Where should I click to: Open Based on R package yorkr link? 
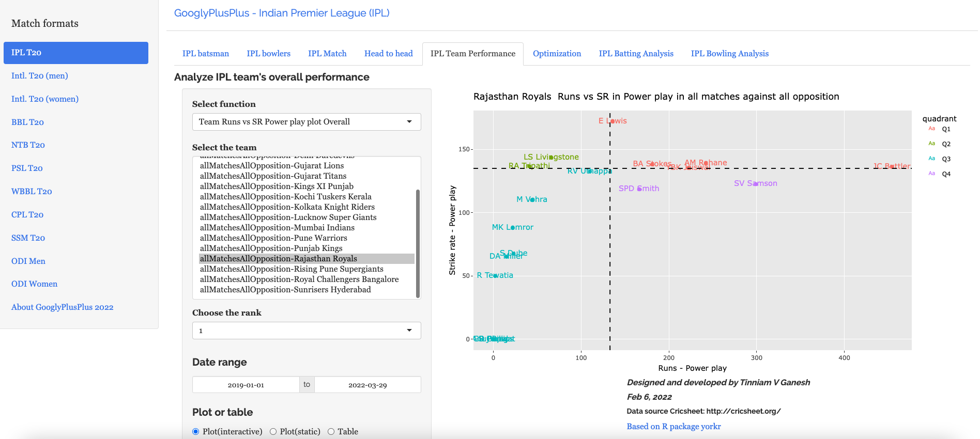click(673, 427)
